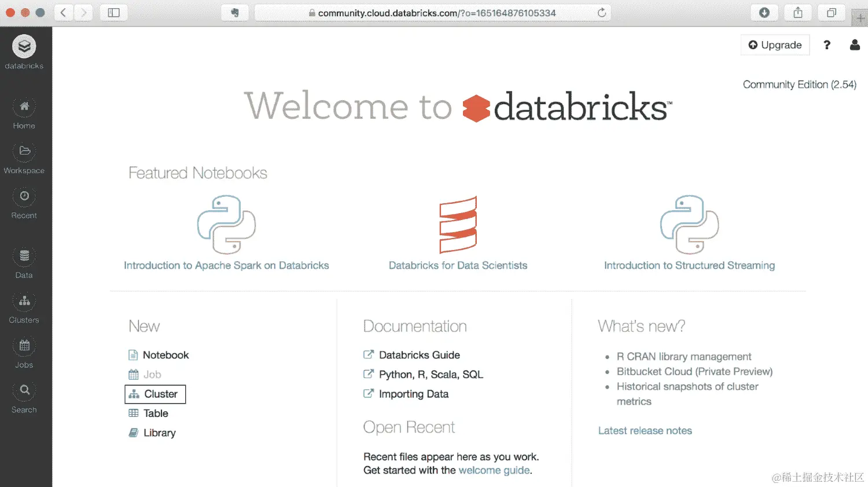868x487 pixels.
Task: Click the Safari address bar
Action: coord(433,13)
